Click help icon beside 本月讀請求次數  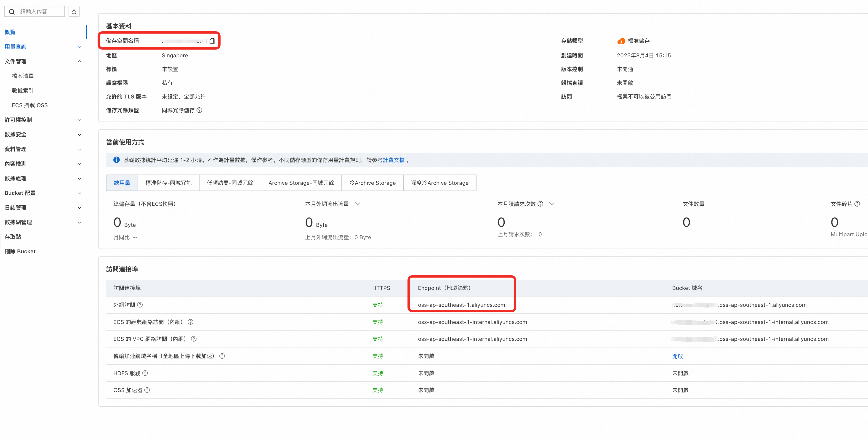coord(540,204)
